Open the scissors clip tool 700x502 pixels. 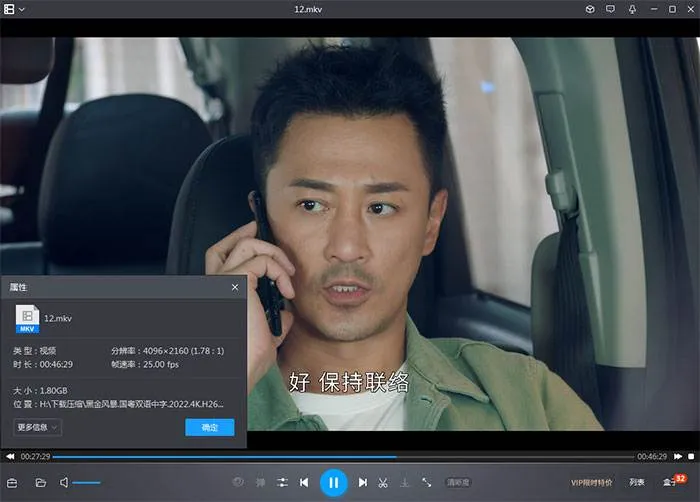(x=383, y=482)
